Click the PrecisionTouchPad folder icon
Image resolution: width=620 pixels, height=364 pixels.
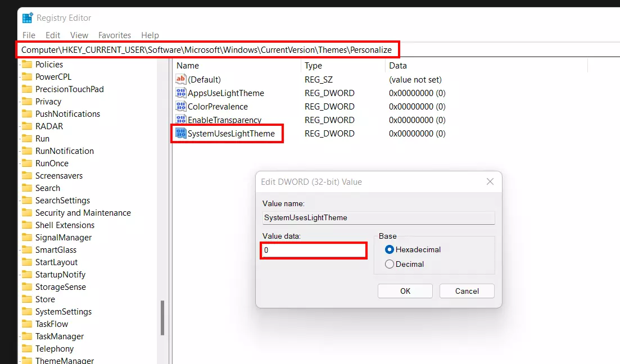tap(27, 89)
